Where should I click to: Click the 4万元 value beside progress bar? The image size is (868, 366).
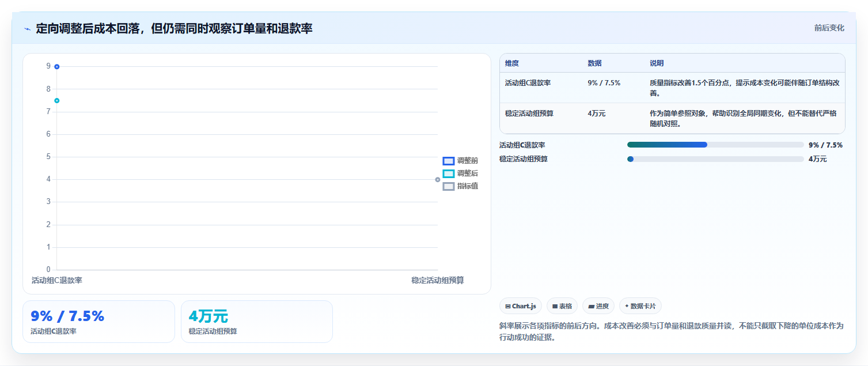click(x=817, y=159)
